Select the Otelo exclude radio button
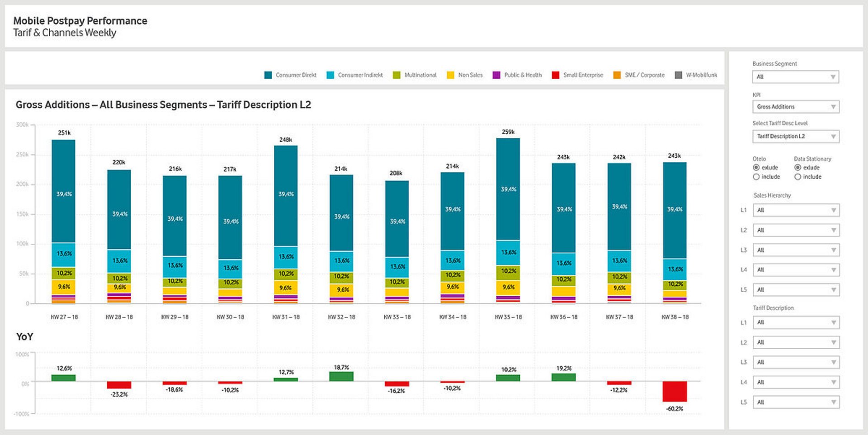The image size is (868, 435). (756, 168)
